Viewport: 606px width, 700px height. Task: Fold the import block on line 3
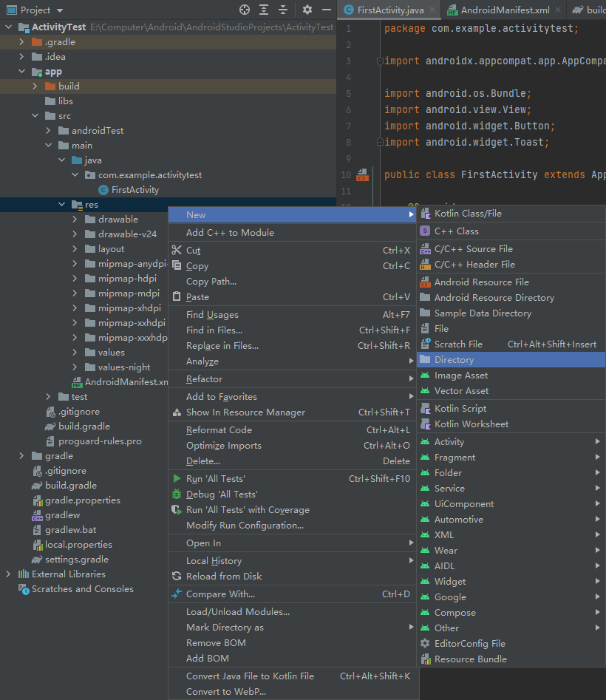[x=380, y=61]
